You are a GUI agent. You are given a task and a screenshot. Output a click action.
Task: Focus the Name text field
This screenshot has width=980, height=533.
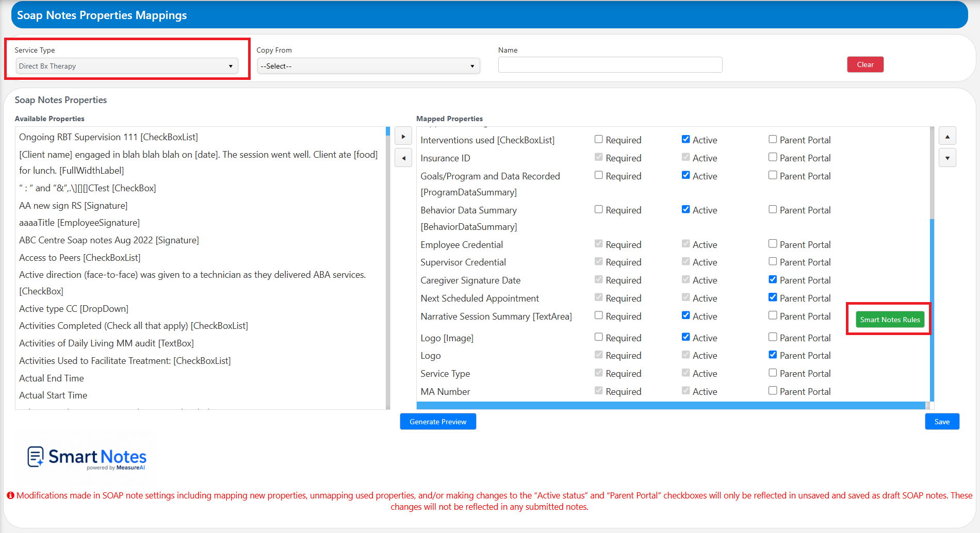point(610,65)
